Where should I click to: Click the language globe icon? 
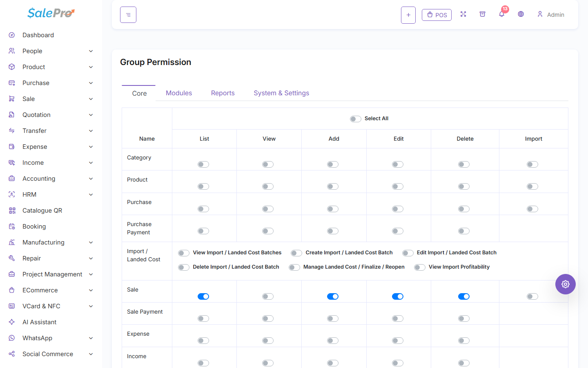521,14
